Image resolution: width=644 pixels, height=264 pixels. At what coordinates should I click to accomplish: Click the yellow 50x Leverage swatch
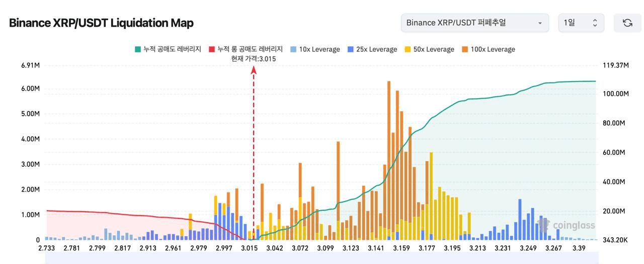click(408, 49)
